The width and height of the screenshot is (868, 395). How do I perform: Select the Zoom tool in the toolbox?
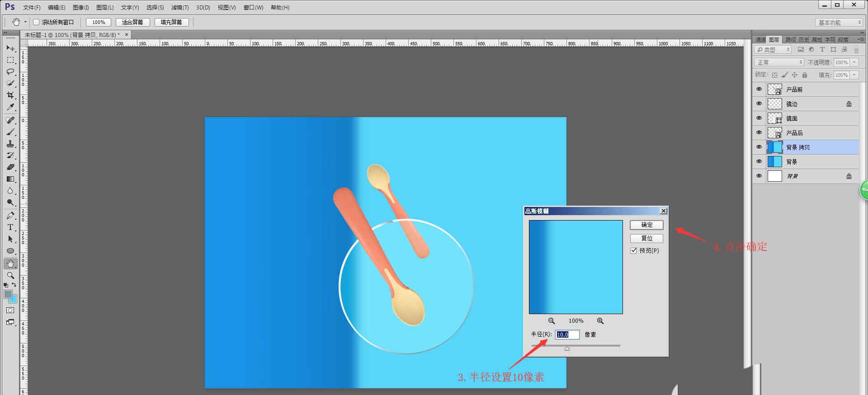pyautogui.click(x=10, y=275)
